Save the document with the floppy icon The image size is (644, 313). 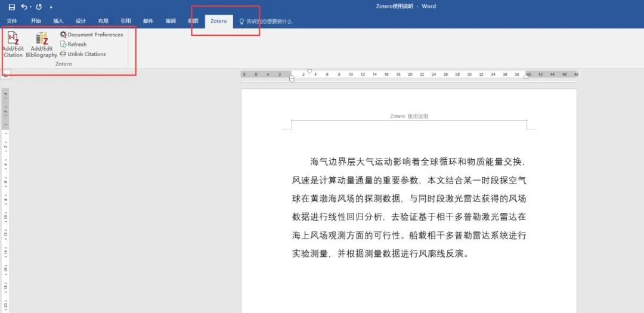(x=11, y=7)
